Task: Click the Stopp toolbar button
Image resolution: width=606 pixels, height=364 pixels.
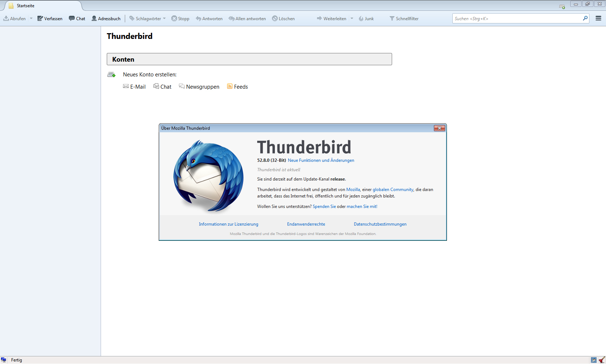Action: (x=180, y=19)
